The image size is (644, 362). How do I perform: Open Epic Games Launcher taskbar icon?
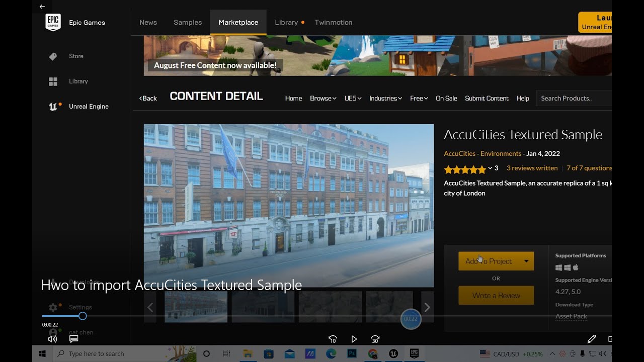click(414, 354)
